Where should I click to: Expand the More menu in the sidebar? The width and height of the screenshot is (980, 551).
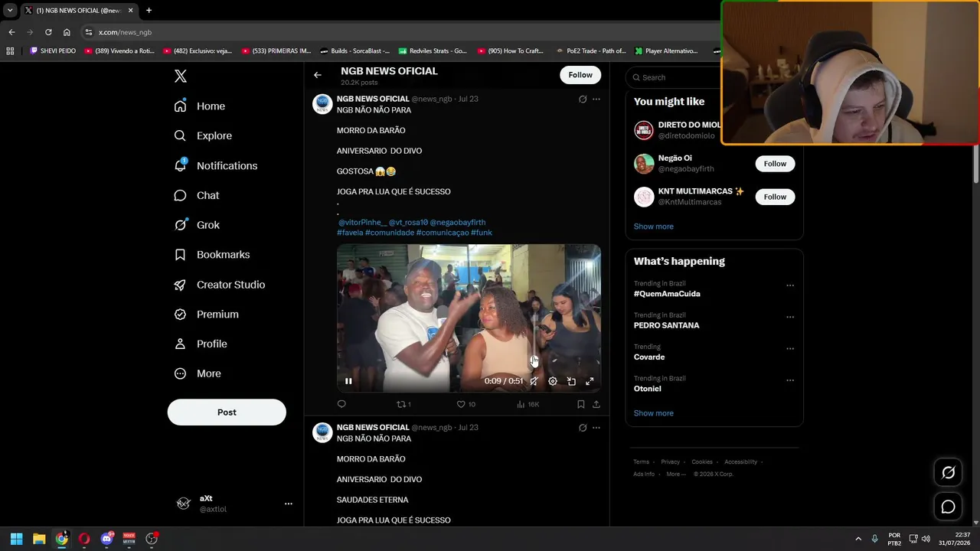pos(198,373)
